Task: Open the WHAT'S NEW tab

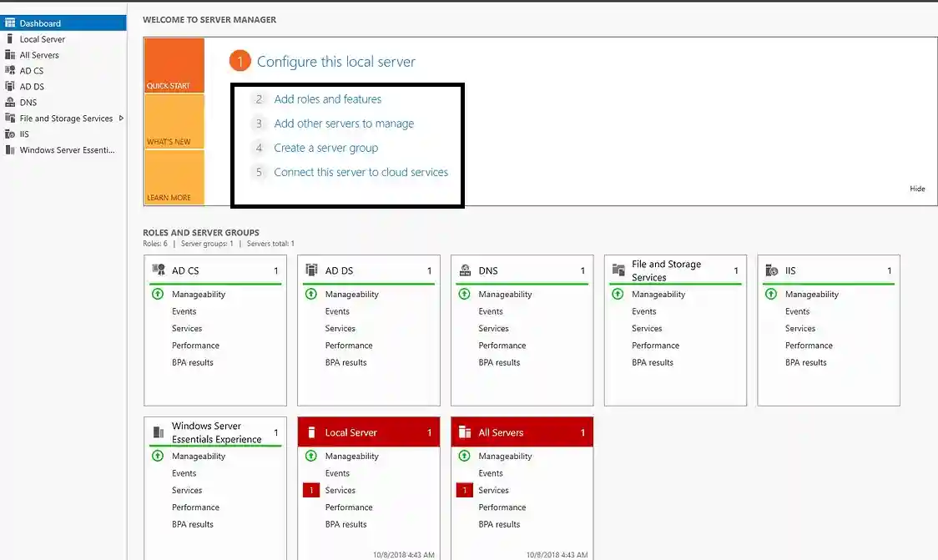Action: (174, 122)
